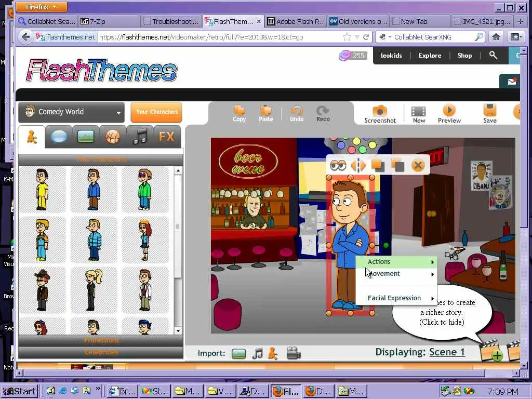Viewport: 532px width, 399px height.
Task: Import character icon
Action: [273, 353]
